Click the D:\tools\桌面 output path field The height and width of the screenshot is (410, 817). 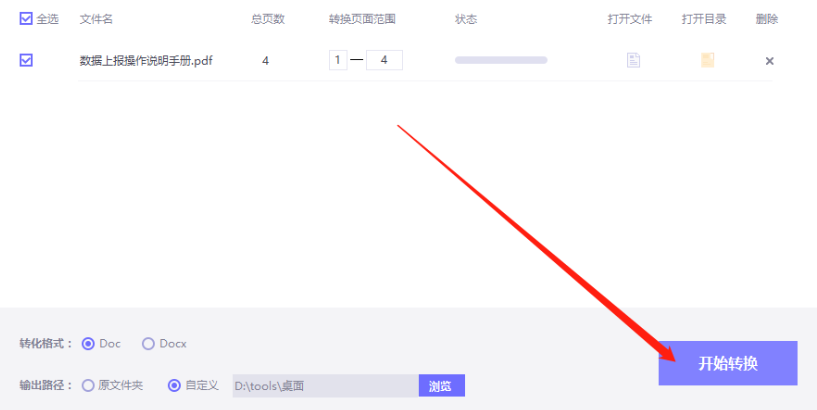(326, 386)
